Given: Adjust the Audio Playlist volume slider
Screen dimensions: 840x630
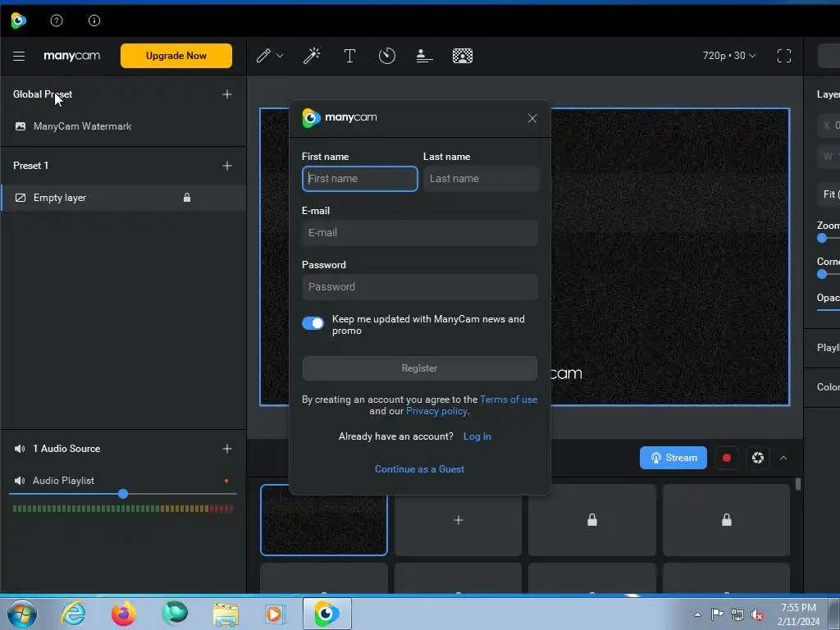Looking at the screenshot, I should pyautogui.click(x=123, y=494).
